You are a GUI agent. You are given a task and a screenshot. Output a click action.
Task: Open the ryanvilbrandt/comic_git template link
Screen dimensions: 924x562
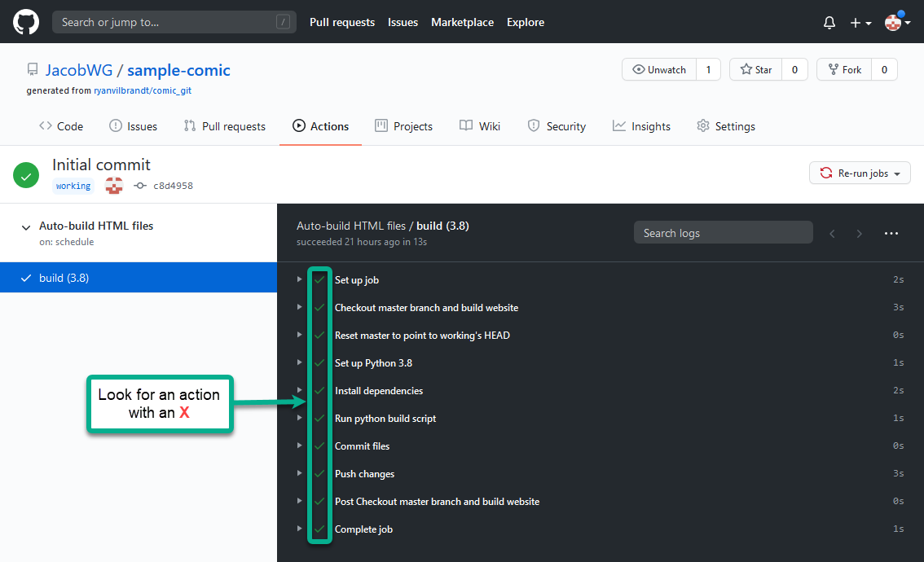tap(143, 90)
